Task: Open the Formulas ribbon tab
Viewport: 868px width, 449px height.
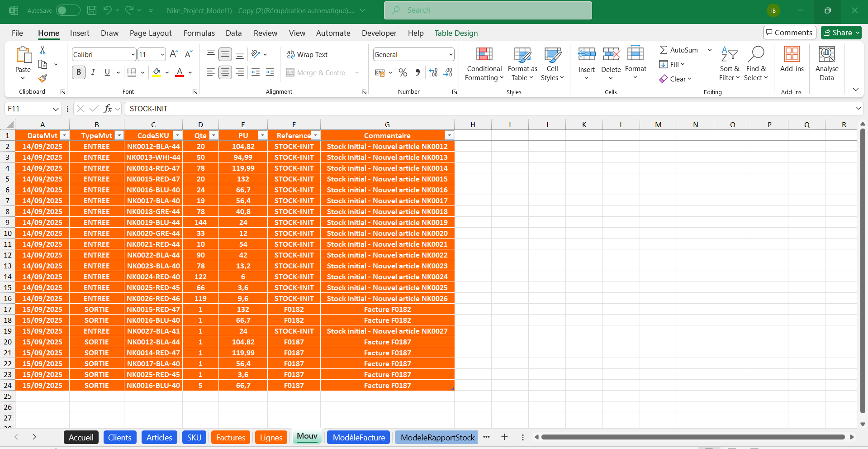Action: coord(199,33)
